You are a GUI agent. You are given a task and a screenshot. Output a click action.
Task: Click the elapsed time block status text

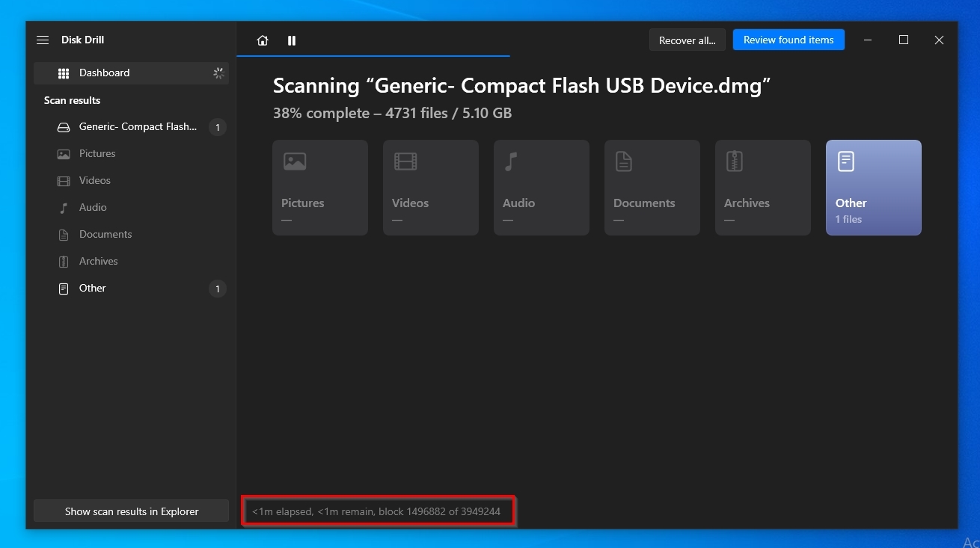tap(376, 511)
